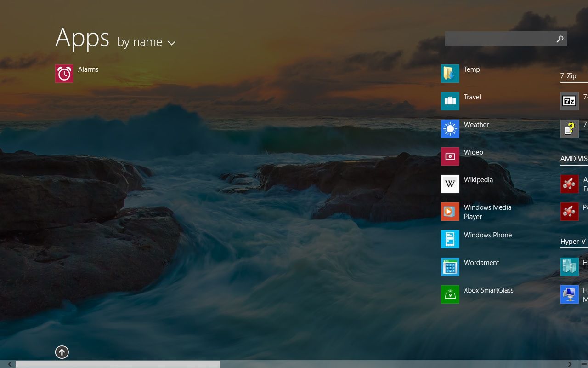Select the 7-Zip group header
Viewport: 588px width, 368px height.
click(x=568, y=76)
